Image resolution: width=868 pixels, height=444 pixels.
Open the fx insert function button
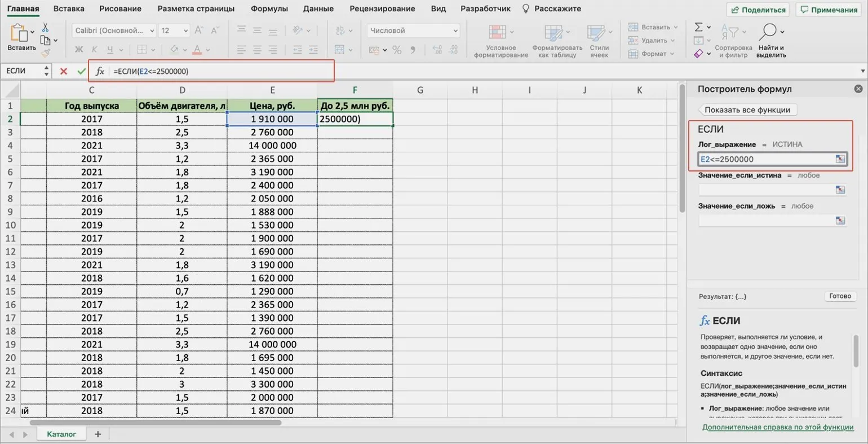click(100, 71)
